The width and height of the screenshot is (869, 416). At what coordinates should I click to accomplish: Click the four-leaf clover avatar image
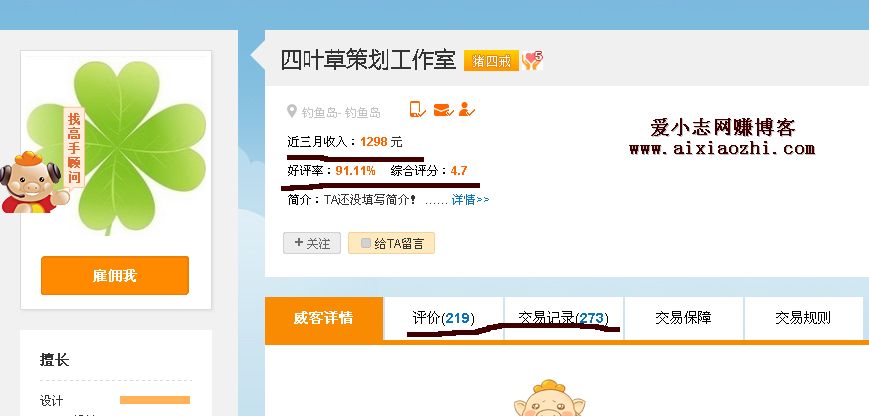[116, 147]
